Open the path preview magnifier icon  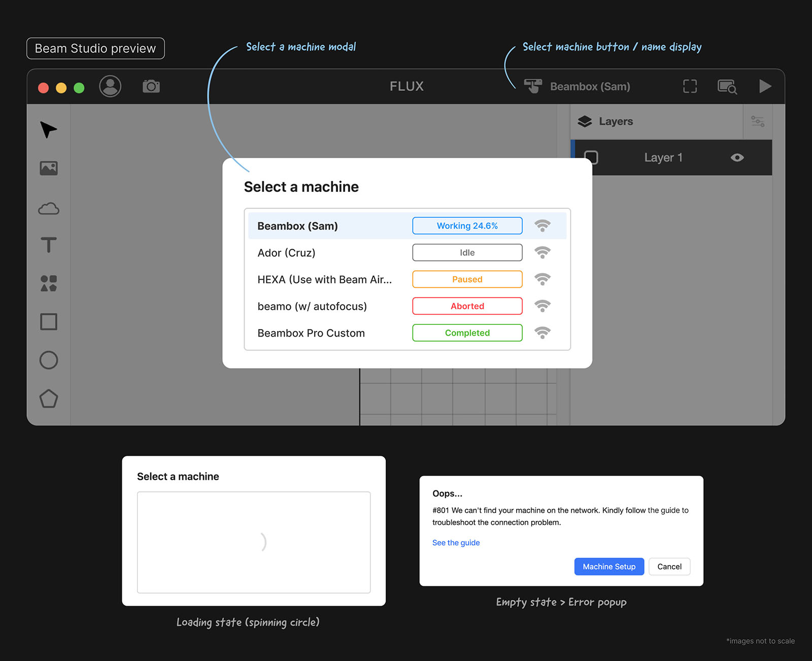point(727,87)
